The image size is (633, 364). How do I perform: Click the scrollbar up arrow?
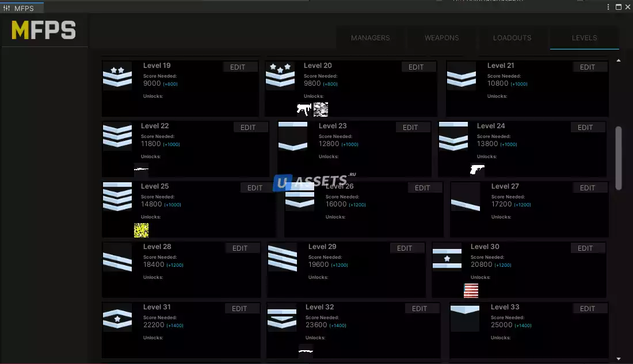(619, 60)
